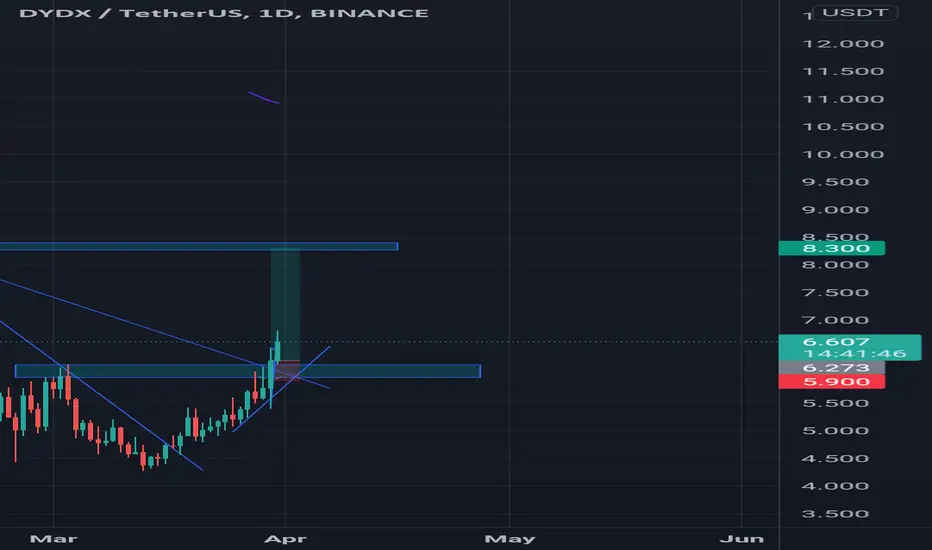The image size is (932, 550).
Task: Click the Jun label on the time axis
Action: click(x=741, y=539)
